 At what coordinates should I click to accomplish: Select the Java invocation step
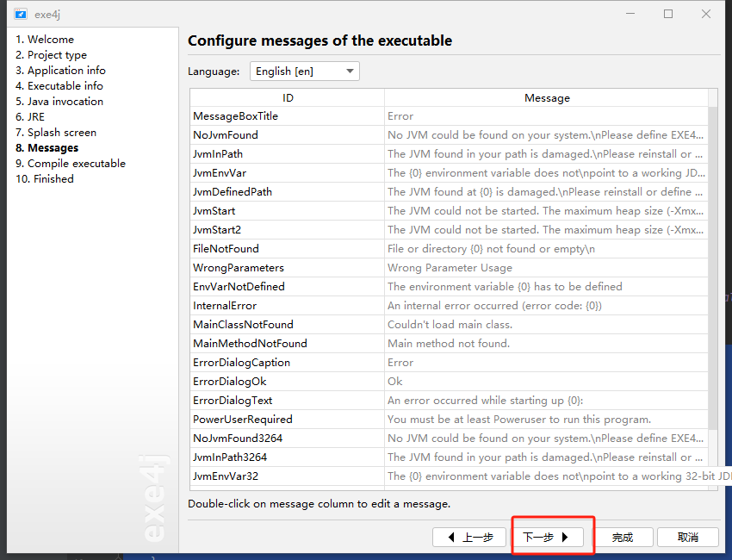[x=59, y=101]
